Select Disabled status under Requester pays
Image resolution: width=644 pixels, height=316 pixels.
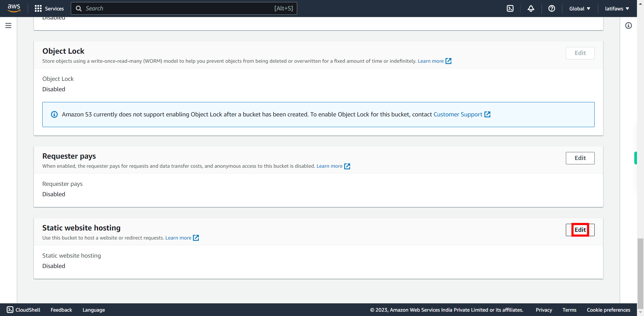click(x=54, y=194)
